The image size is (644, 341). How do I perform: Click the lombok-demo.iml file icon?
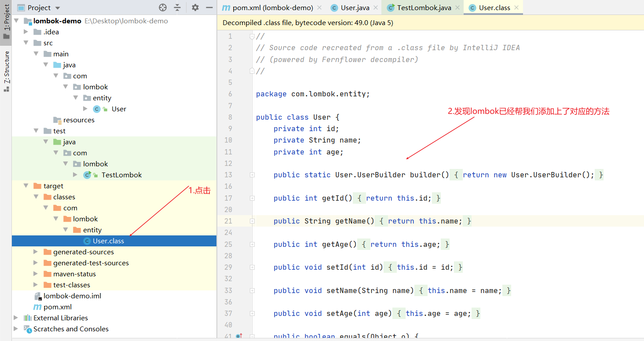(x=37, y=296)
